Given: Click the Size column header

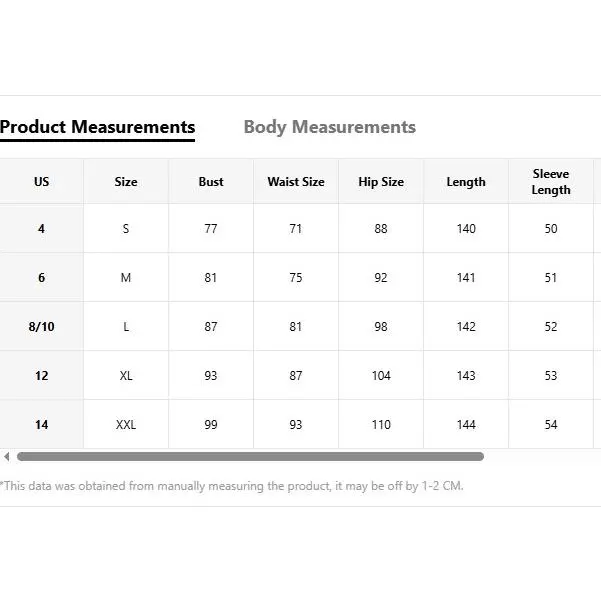Looking at the screenshot, I should click(126, 182).
